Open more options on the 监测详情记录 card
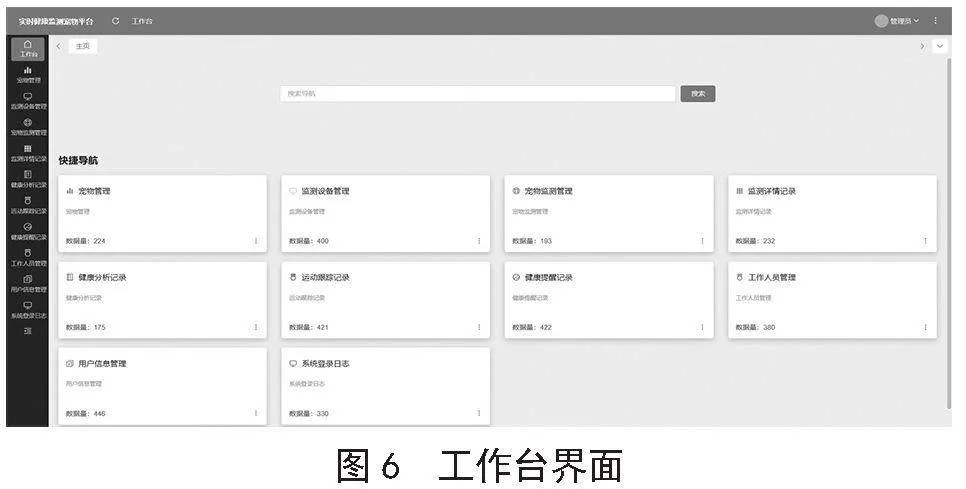 pyautogui.click(x=925, y=241)
